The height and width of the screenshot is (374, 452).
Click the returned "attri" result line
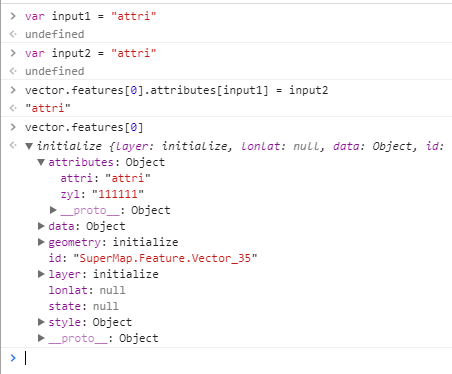(x=48, y=108)
